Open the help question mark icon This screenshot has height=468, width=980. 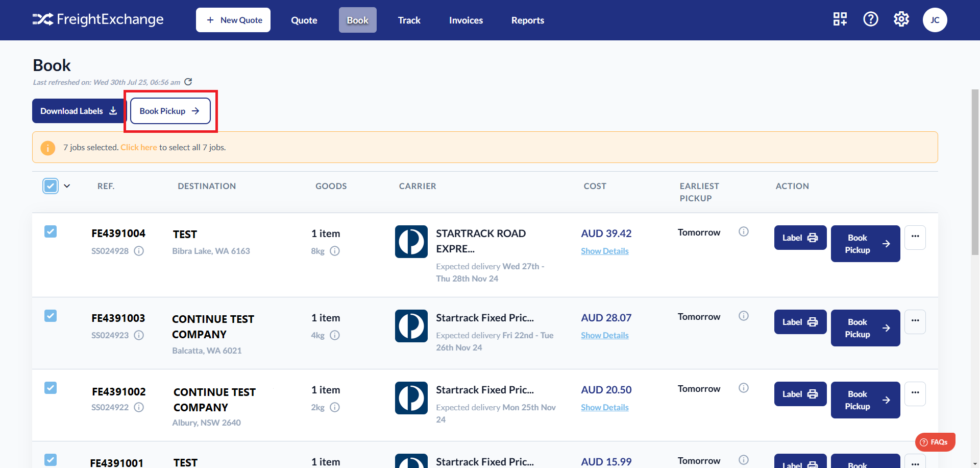(x=871, y=19)
